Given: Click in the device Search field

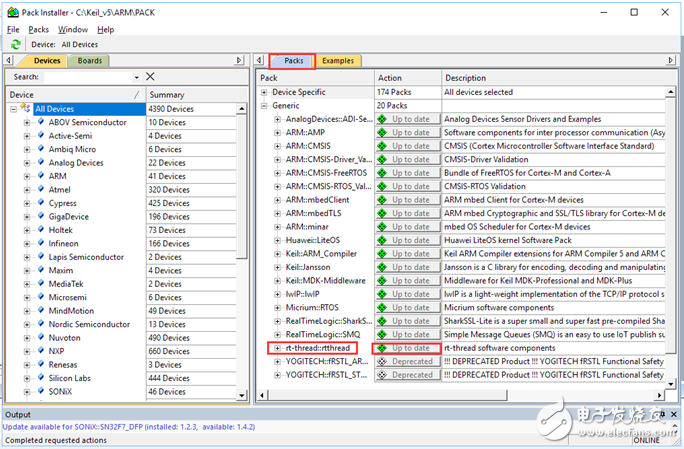Looking at the screenshot, I should (x=88, y=77).
